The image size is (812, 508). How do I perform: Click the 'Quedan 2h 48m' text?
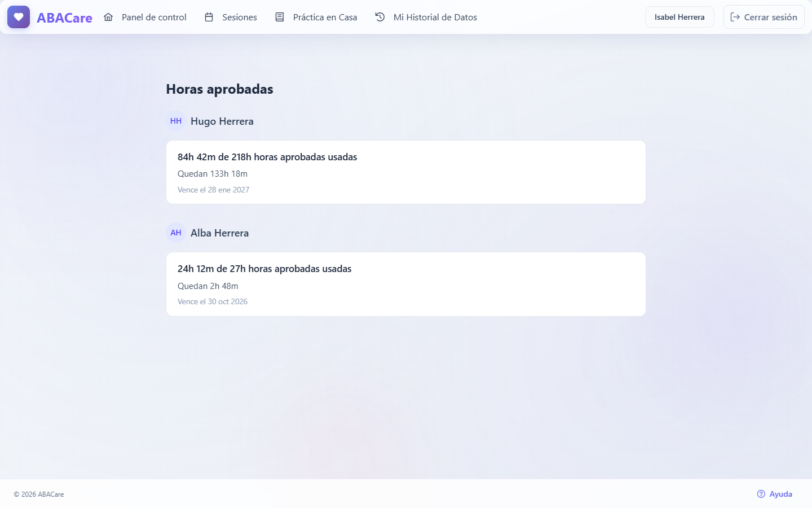[208, 286]
